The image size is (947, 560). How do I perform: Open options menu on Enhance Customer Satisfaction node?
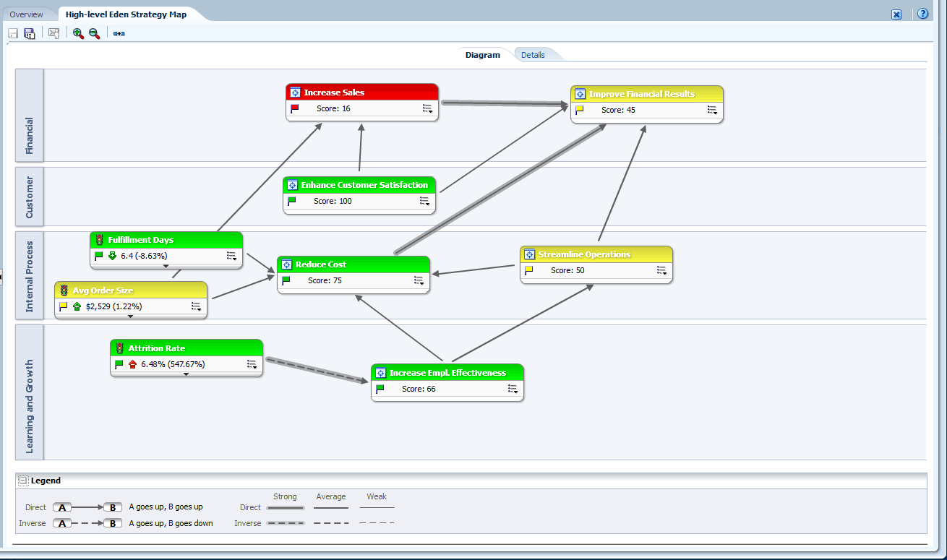pyautogui.click(x=424, y=201)
